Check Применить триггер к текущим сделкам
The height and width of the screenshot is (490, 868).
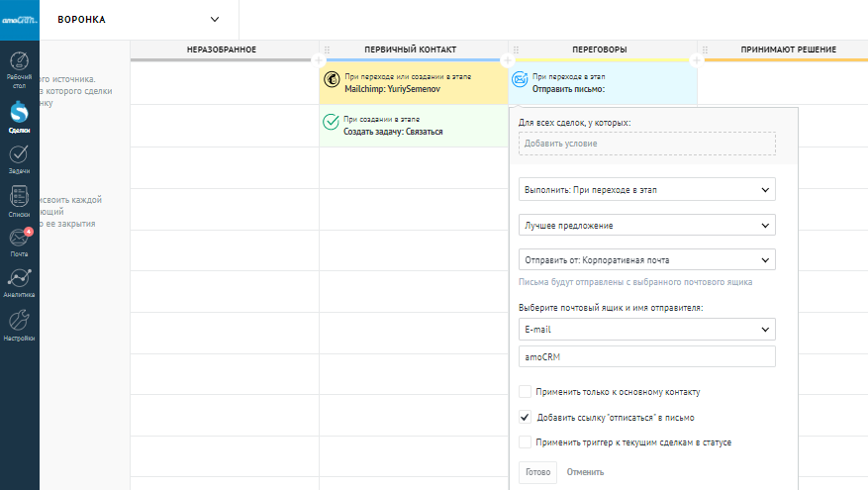[x=526, y=442]
